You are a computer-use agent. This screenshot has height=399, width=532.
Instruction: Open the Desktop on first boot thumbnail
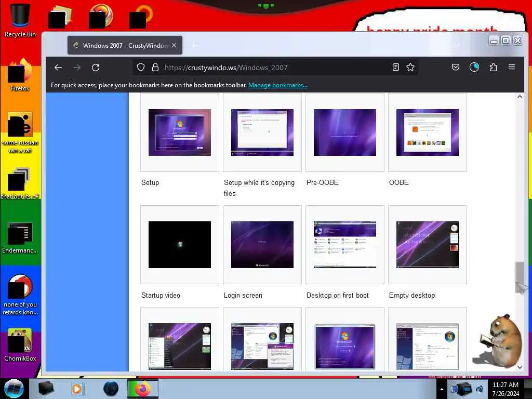345,245
